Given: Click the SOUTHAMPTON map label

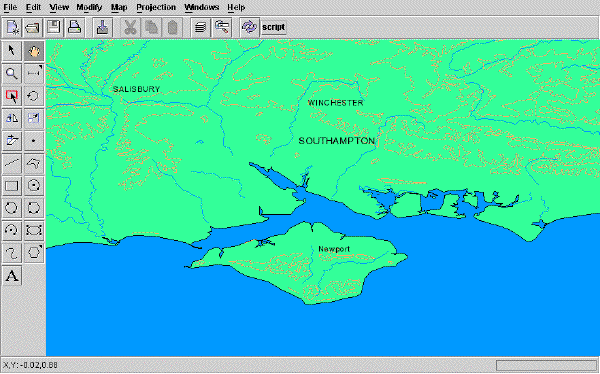Looking at the screenshot, I should click(x=337, y=140).
